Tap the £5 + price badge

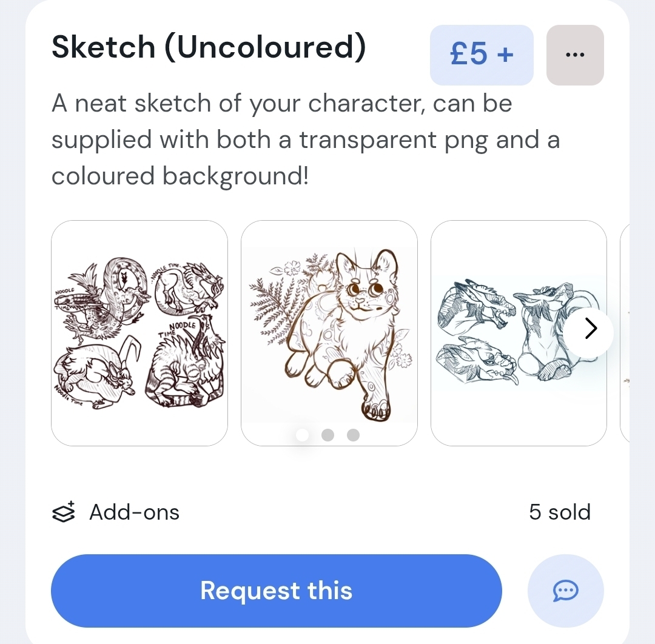(x=482, y=55)
